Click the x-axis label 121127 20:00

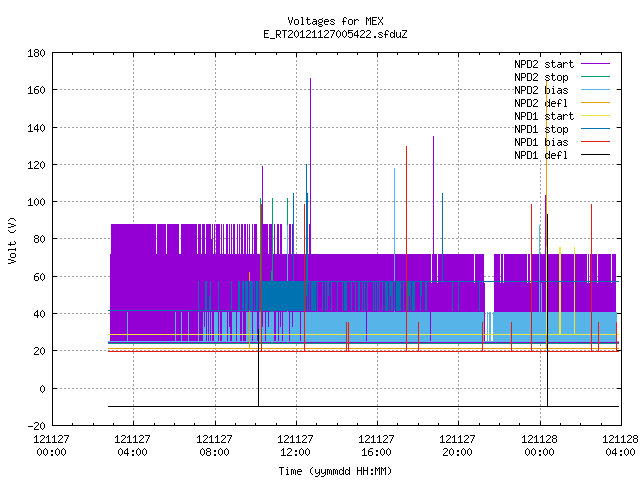point(458,446)
